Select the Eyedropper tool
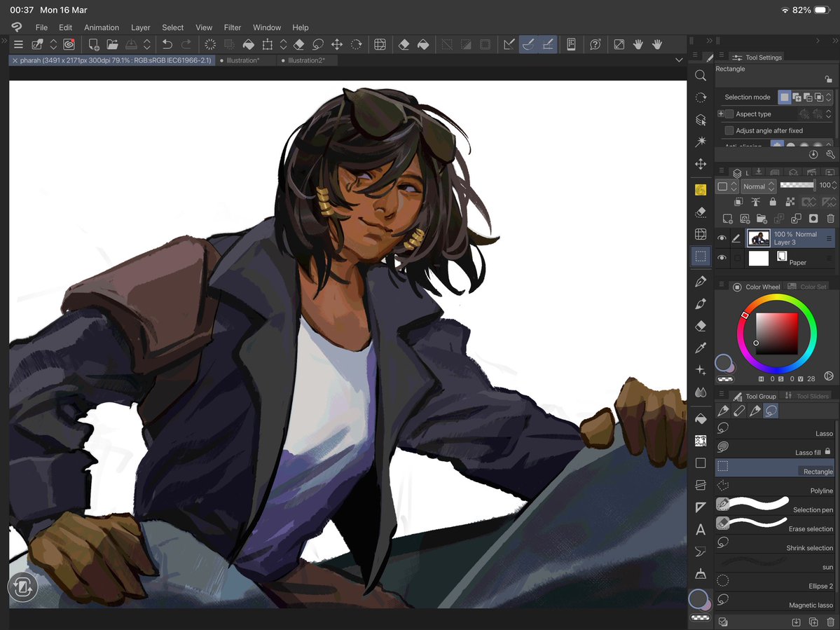The image size is (840, 630). 700,348
